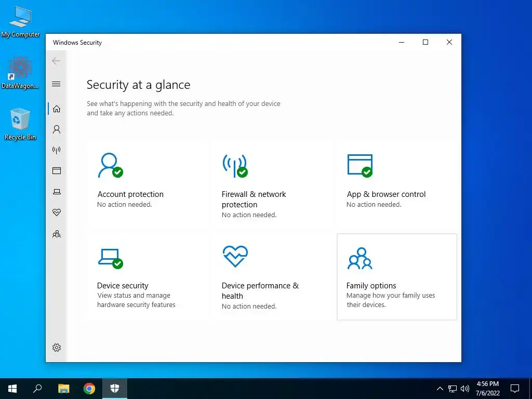Minimize the Windows Security window

point(402,43)
